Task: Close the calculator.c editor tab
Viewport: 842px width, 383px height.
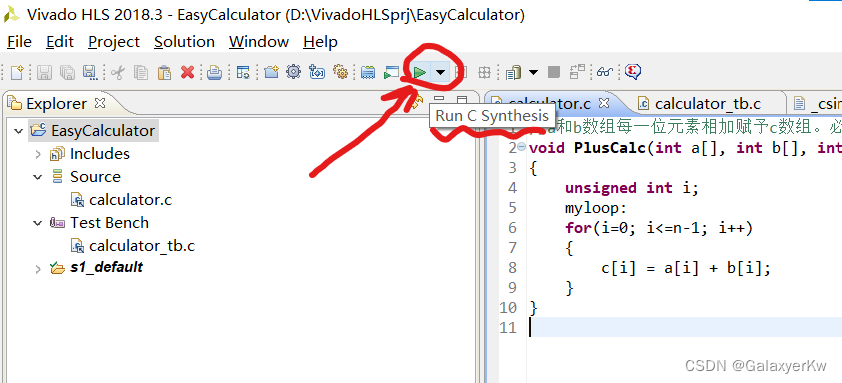Action: (604, 103)
